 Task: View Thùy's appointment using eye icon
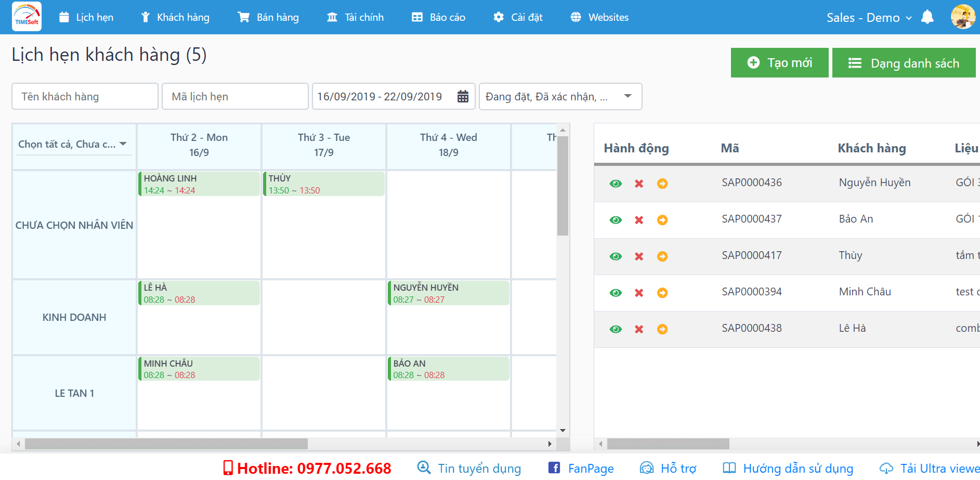tap(616, 256)
